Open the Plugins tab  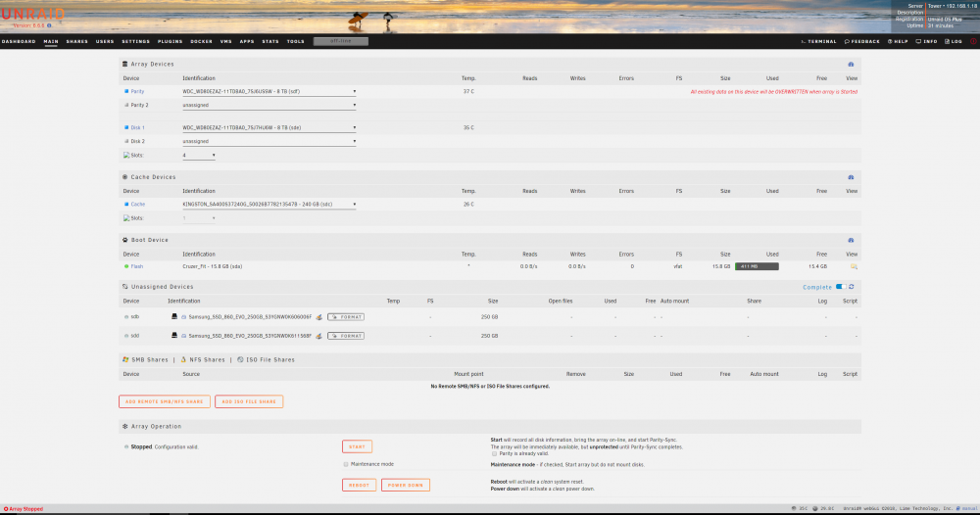[x=170, y=42]
